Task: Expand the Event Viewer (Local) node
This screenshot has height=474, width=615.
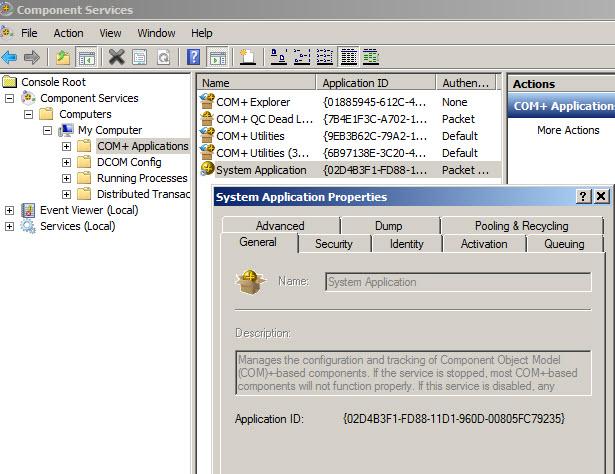Action: click(10, 210)
